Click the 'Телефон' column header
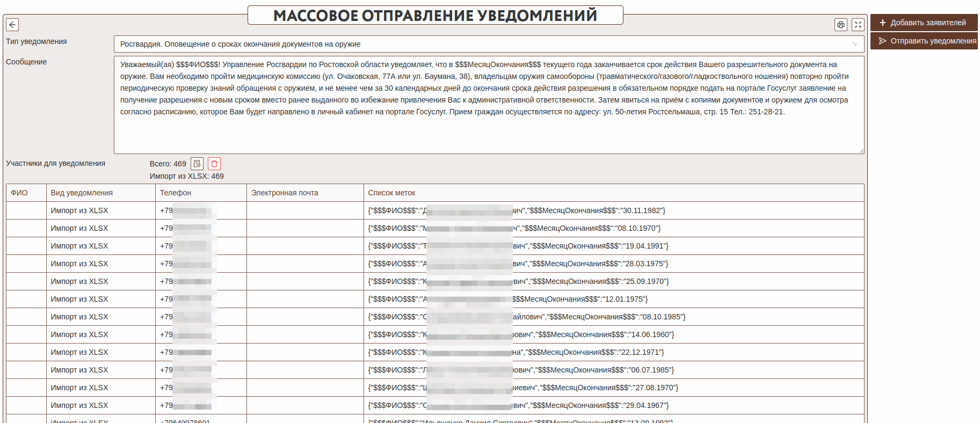 [x=176, y=193]
